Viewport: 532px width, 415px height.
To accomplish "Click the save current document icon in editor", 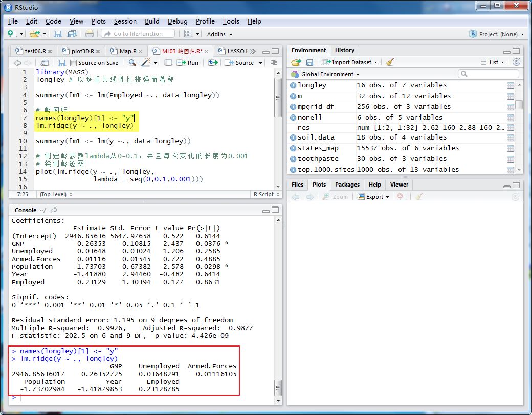I will (x=62, y=63).
